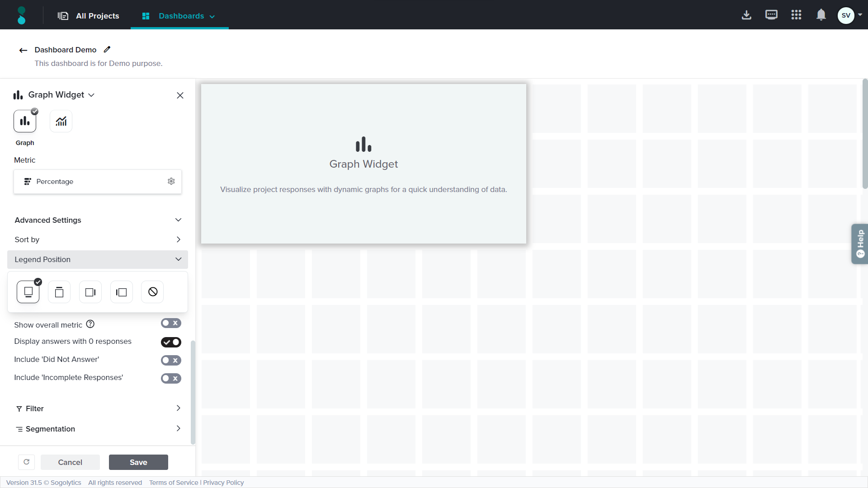Set legend position to right

click(x=90, y=292)
